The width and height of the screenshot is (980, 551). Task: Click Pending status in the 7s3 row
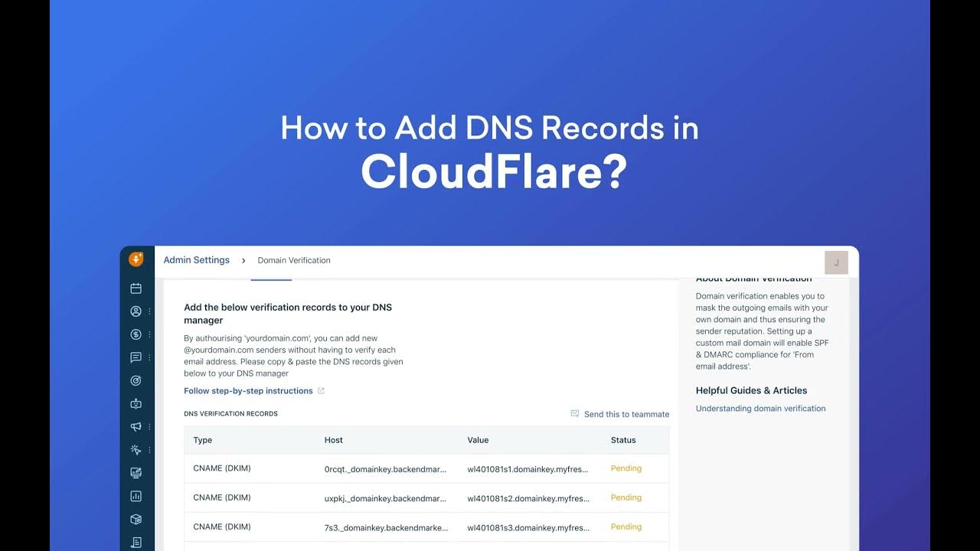(x=626, y=527)
